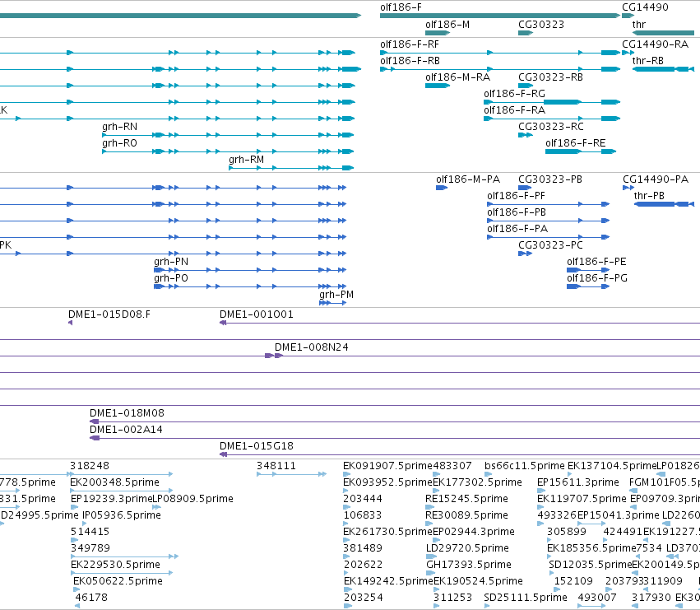Open the DME1-015G18 clone label
This screenshot has height=610, width=700.
tap(257, 446)
